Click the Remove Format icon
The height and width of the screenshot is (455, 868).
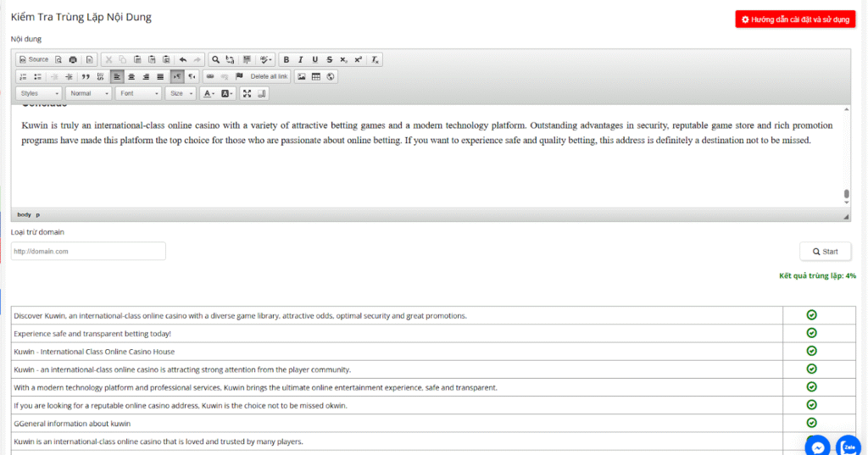click(375, 59)
